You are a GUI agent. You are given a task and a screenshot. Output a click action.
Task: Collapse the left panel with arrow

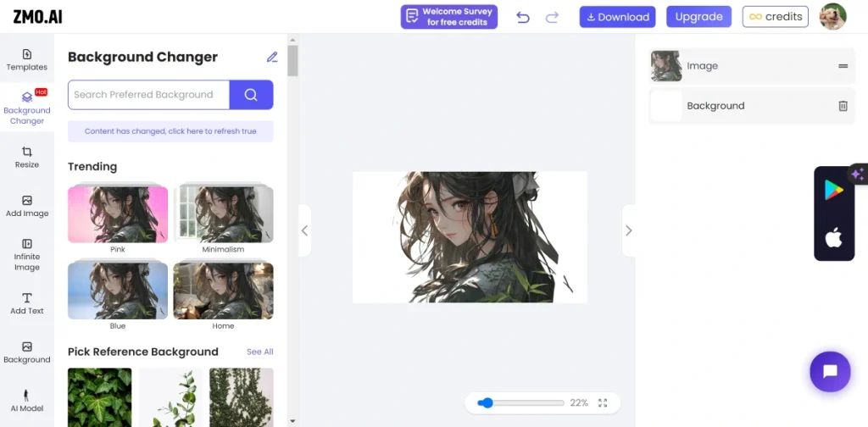click(304, 230)
